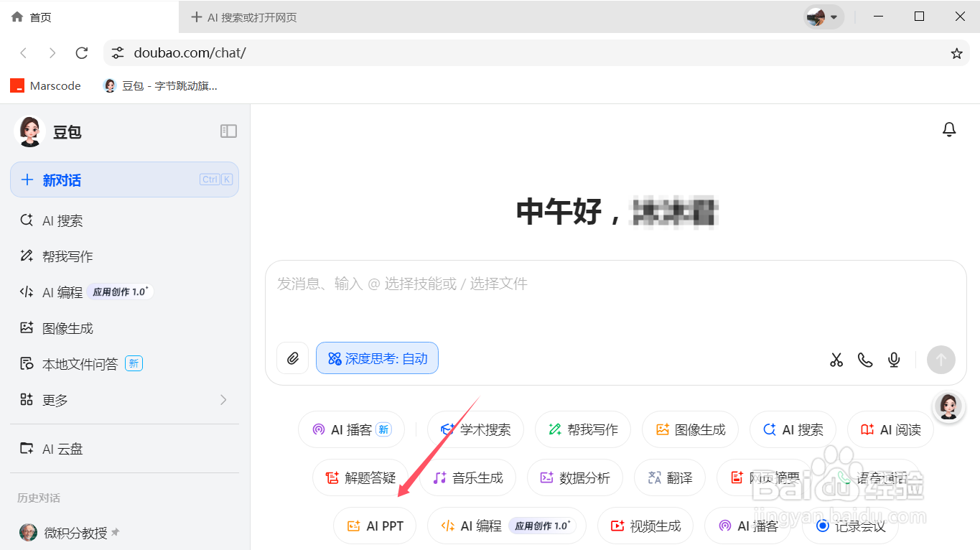Select the AI 搜索 skill chip
This screenshot has width=980, height=550.
tap(793, 430)
